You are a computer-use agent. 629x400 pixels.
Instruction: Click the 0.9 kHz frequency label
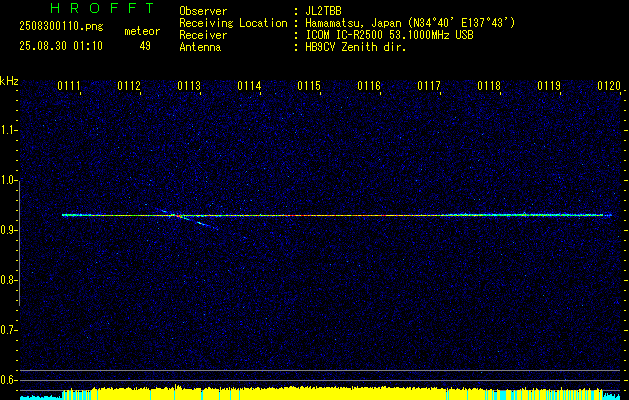[8, 230]
